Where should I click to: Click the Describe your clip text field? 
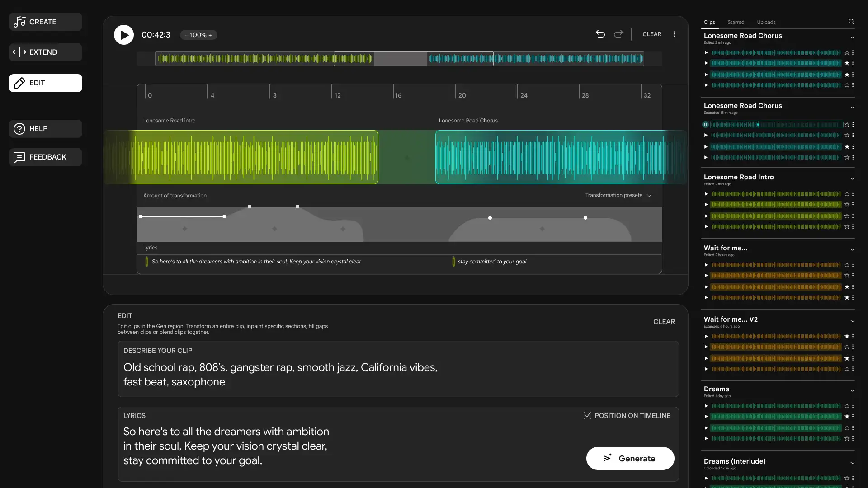(x=398, y=369)
